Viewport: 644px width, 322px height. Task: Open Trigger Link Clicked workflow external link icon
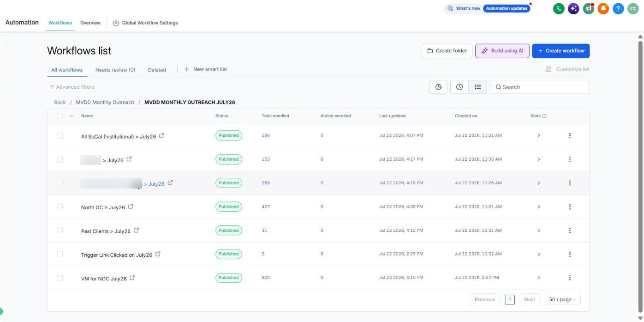[x=158, y=254]
